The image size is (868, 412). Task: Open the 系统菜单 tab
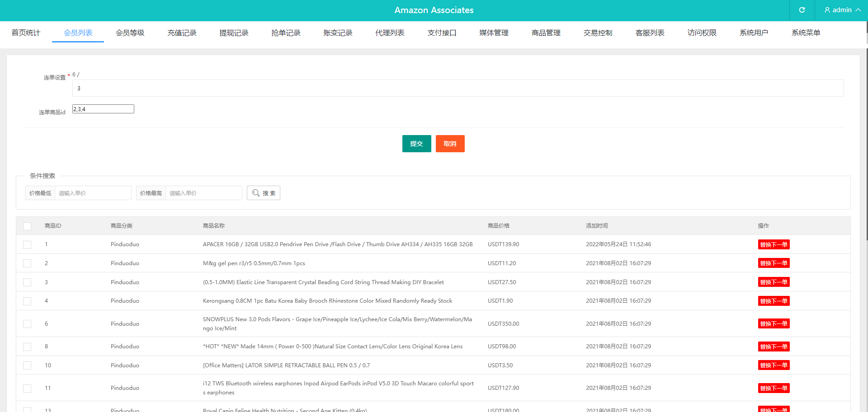coord(806,33)
